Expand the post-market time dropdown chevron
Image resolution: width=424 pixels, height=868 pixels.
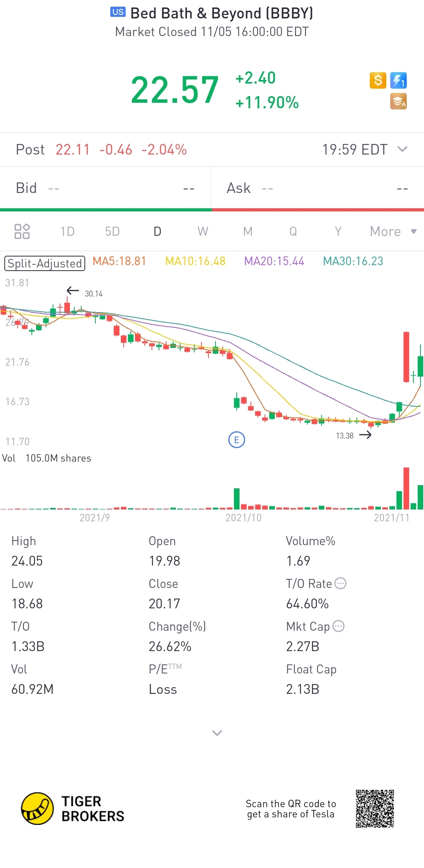[402, 149]
